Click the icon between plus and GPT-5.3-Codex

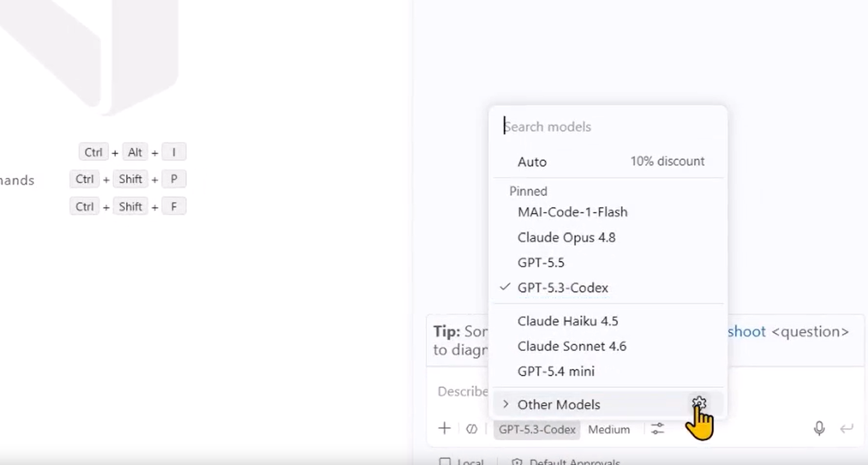click(472, 429)
